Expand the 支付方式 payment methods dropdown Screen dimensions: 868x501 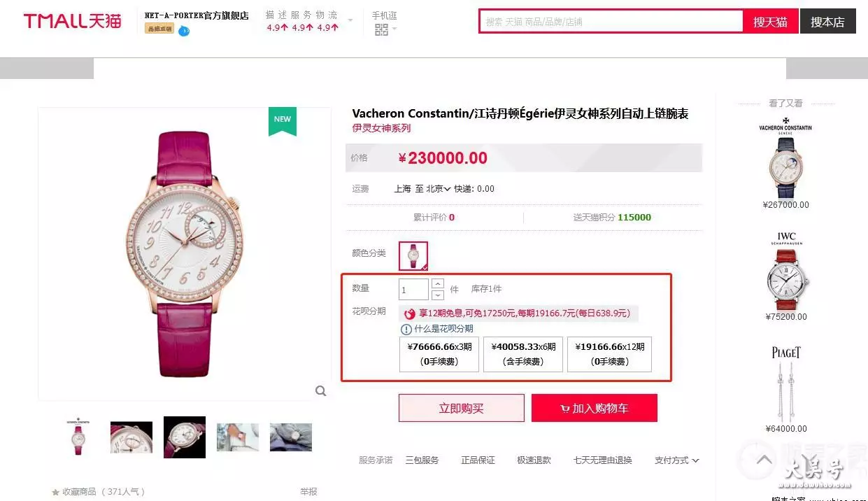pos(676,460)
